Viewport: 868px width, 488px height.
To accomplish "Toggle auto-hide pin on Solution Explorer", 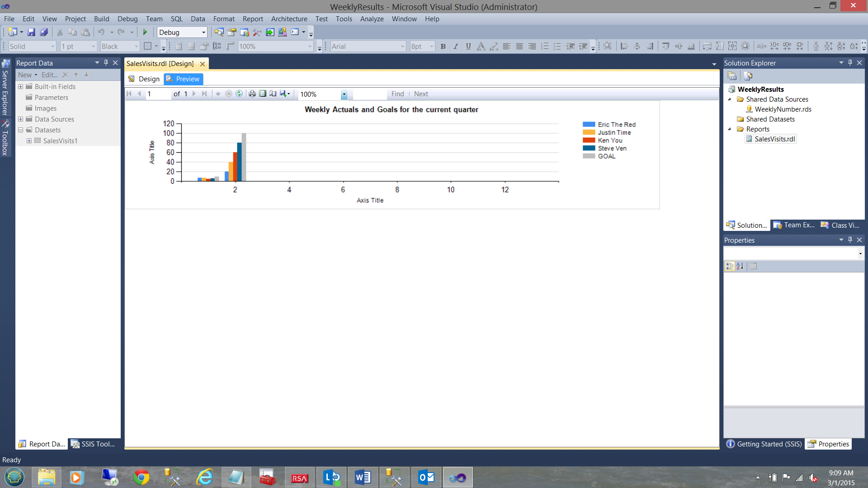I will 850,63.
